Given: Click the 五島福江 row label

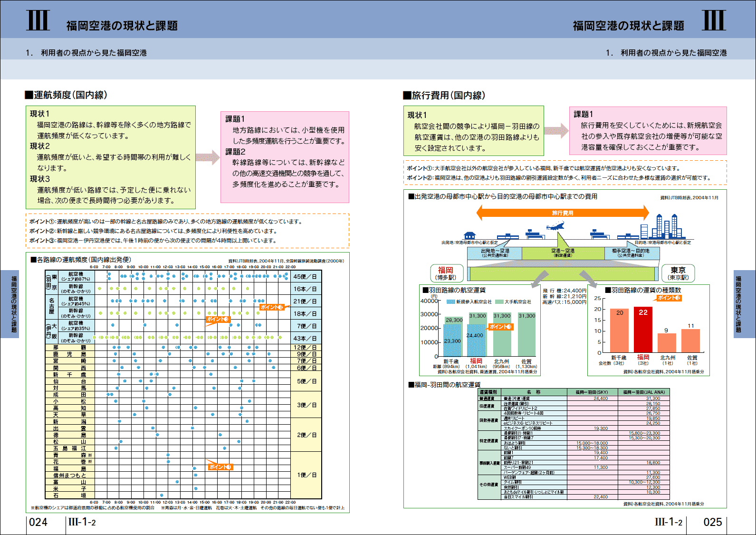Looking at the screenshot, I should pos(69,448).
